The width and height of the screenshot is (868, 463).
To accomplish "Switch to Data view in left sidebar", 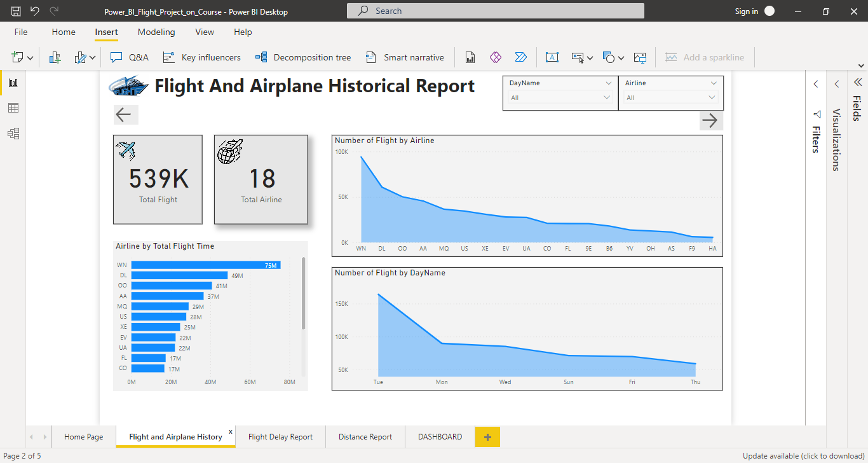I will point(13,107).
